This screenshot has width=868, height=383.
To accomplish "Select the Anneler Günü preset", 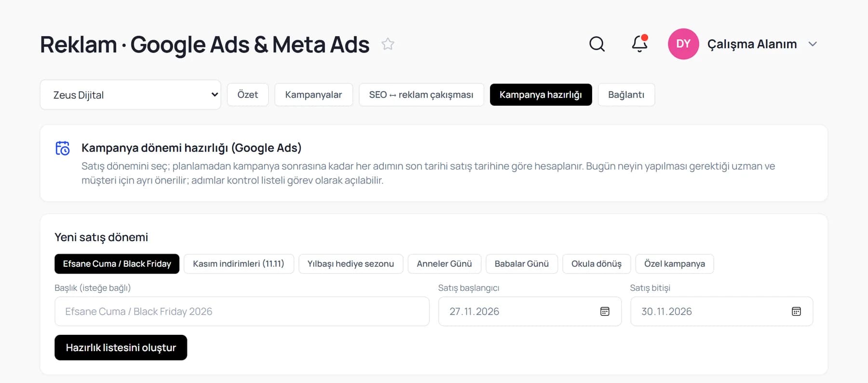I will click(444, 264).
